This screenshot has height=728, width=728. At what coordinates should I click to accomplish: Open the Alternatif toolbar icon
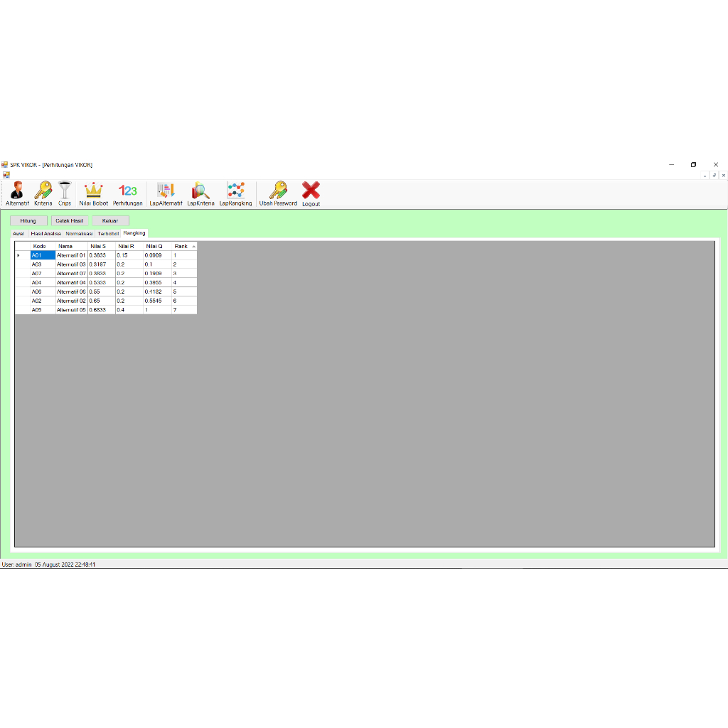(17, 192)
